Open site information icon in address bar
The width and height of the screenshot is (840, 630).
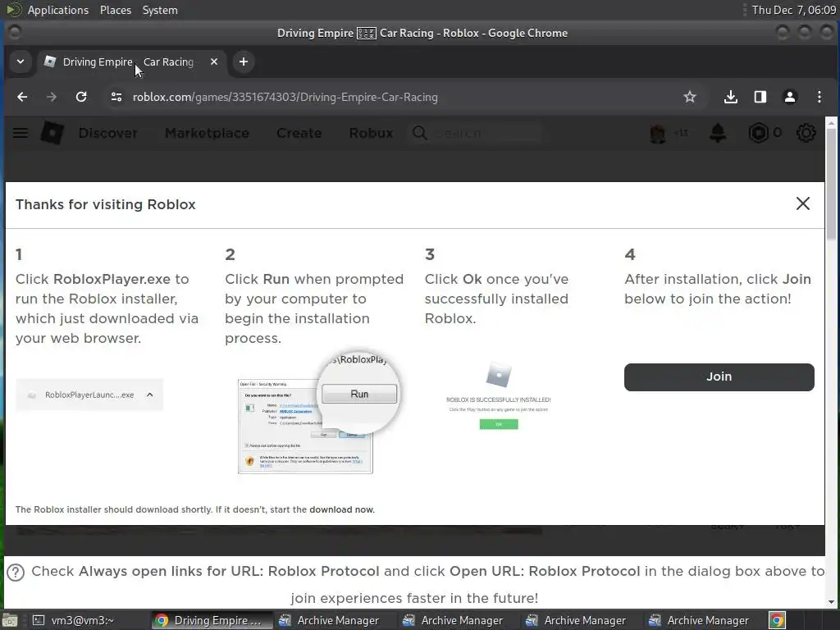[x=116, y=97]
